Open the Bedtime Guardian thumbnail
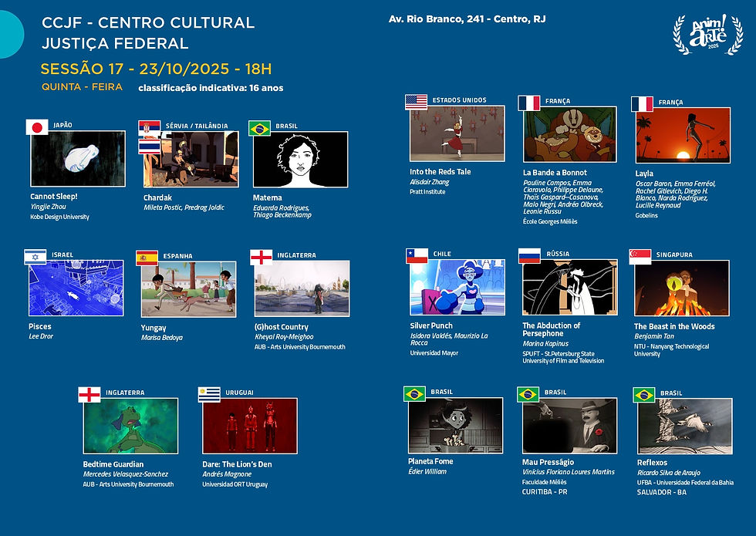This screenshot has height=536, width=756. coord(130,426)
